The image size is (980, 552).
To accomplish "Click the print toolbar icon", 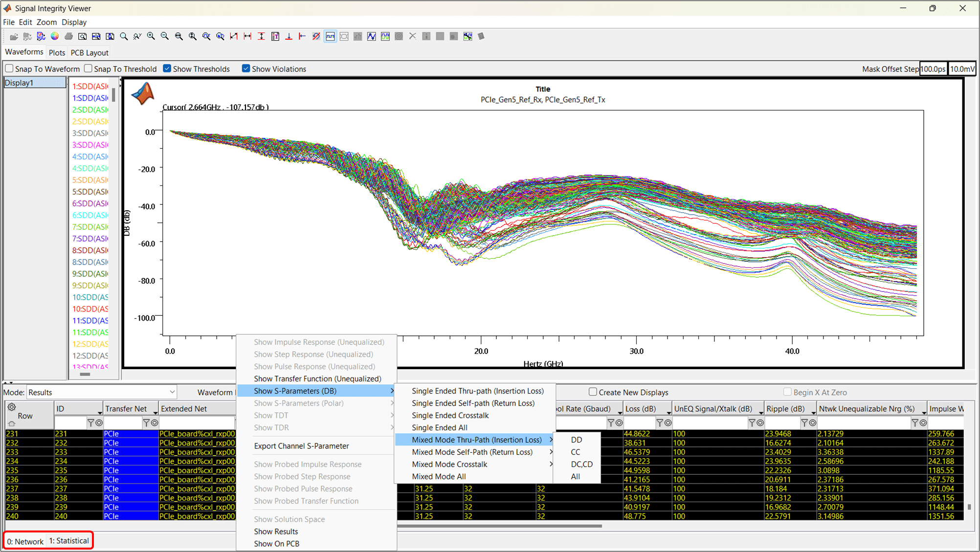I will pyautogui.click(x=68, y=36).
